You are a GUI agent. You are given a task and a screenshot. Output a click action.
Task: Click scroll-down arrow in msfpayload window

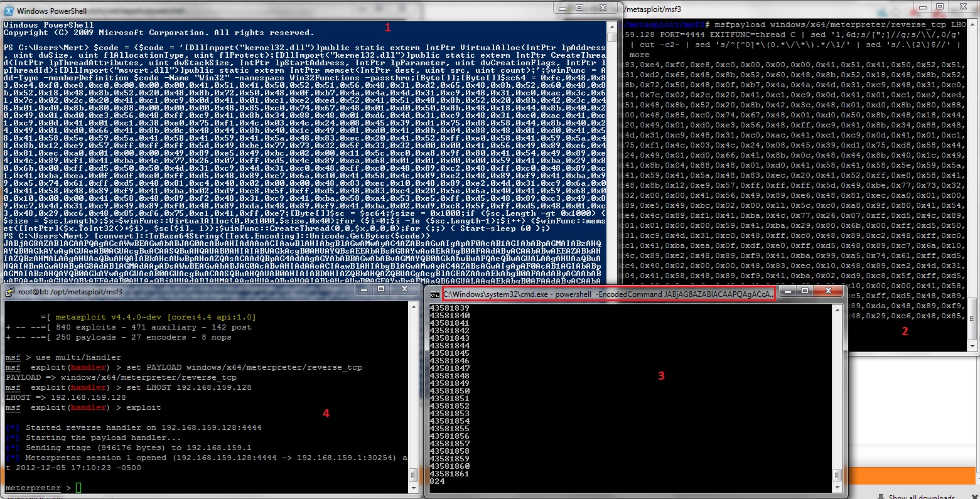pyautogui.click(x=972, y=346)
